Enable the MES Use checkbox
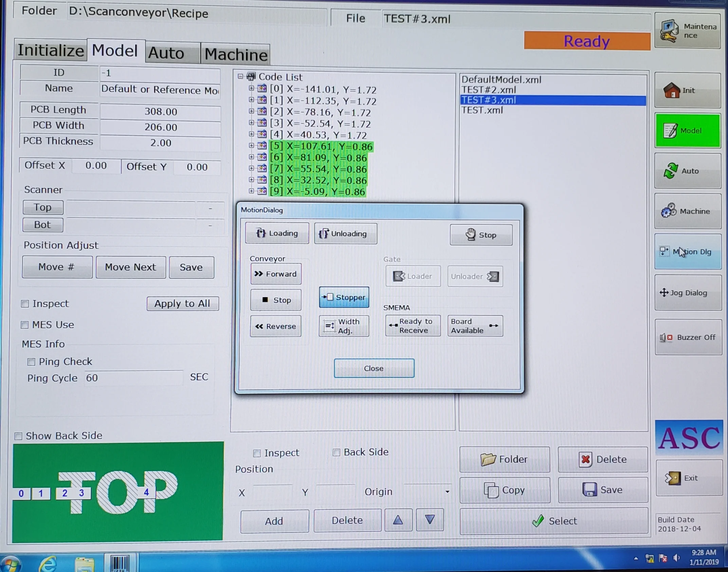728x572 pixels. 25,325
